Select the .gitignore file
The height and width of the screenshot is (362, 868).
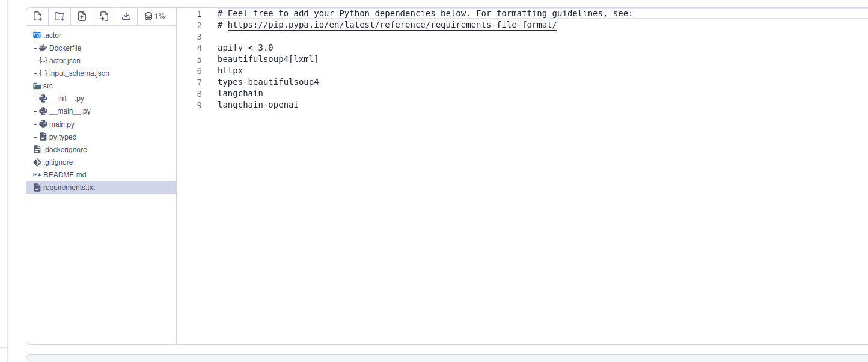58,162
